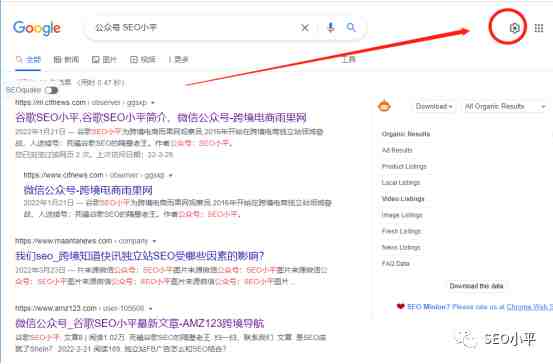Select Local Listings item
Image resolution: width=553 pixels, height=364 pixels.
[x=401, y=183]
